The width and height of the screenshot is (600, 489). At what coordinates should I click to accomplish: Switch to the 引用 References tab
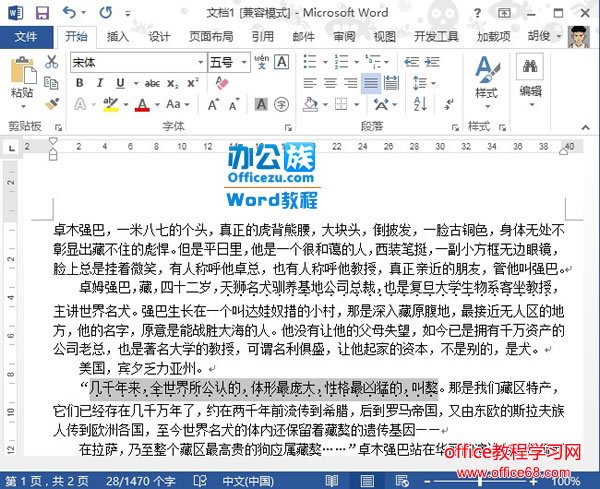tap(263, 37)
